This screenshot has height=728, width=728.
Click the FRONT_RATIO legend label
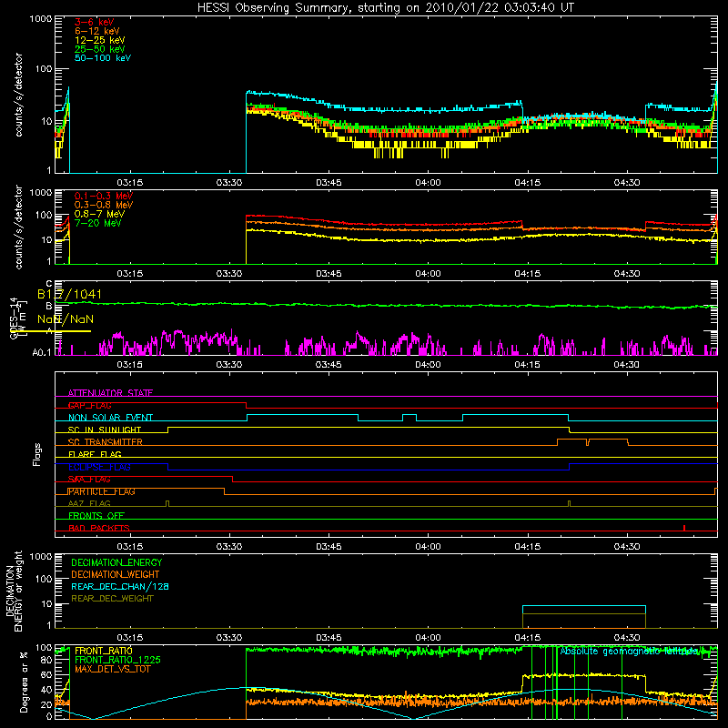tap(104, 651)
